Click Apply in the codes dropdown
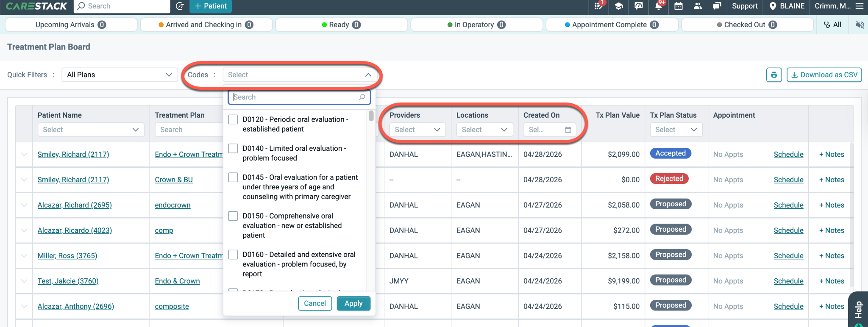This screenshot has height=327, width=868. point(353,303)
